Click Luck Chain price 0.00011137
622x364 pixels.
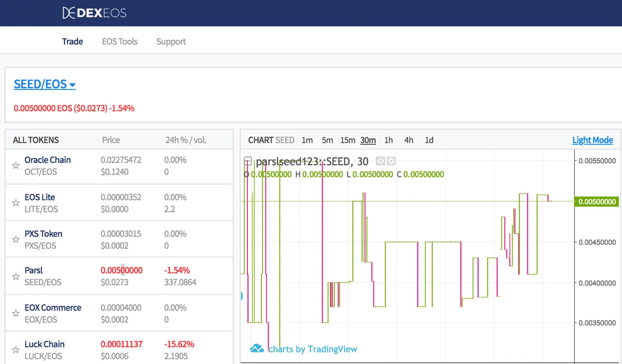click(x=121, y=344)
